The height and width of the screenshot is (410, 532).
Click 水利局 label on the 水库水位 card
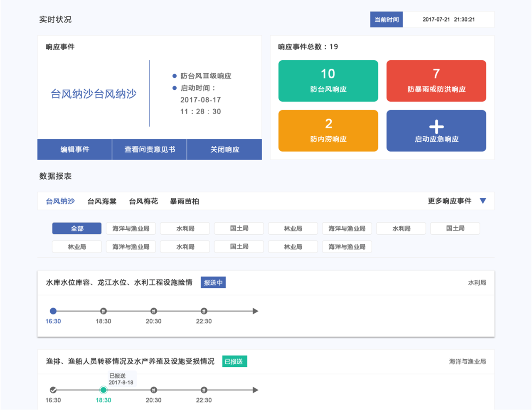coord(477,282)
